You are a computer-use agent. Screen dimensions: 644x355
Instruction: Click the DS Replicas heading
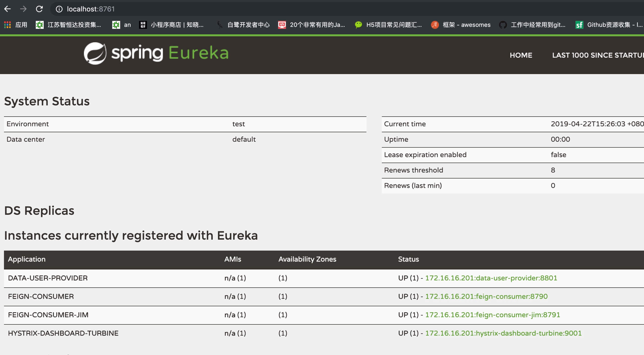click(x=39, y=211)
